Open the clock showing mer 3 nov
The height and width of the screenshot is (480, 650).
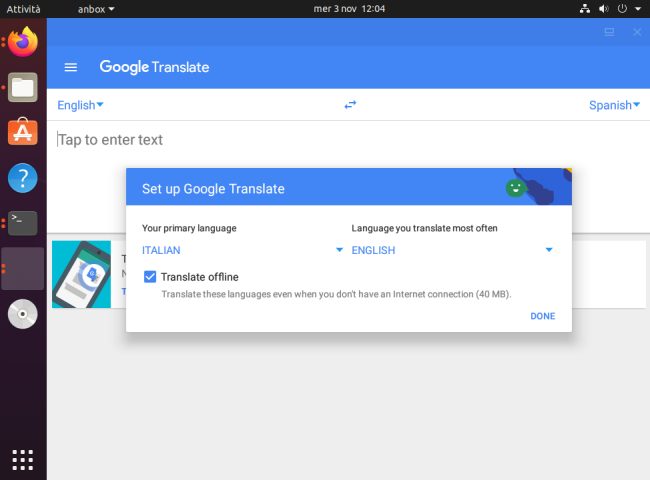[349, 9]
